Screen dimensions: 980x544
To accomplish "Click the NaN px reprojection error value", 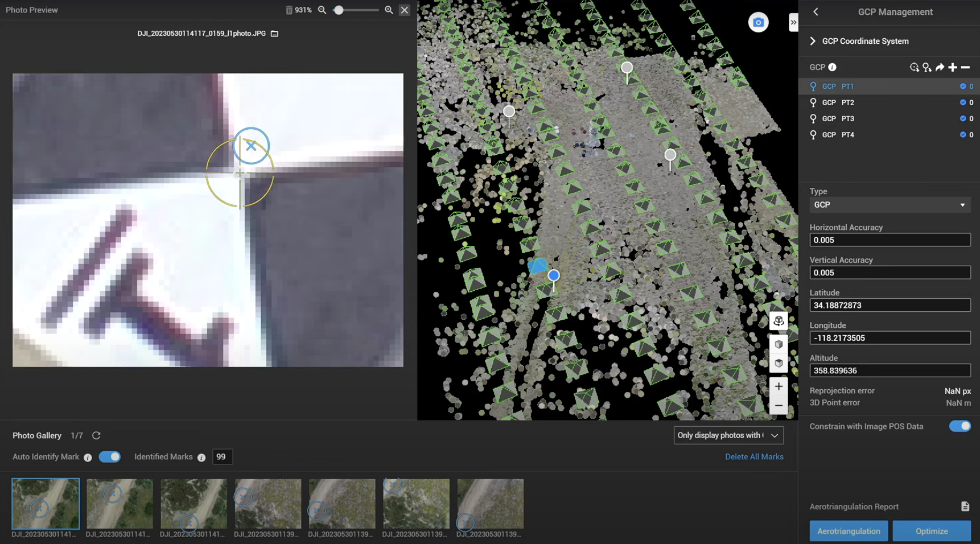I will pyautogui.click(x=958, y=391).
